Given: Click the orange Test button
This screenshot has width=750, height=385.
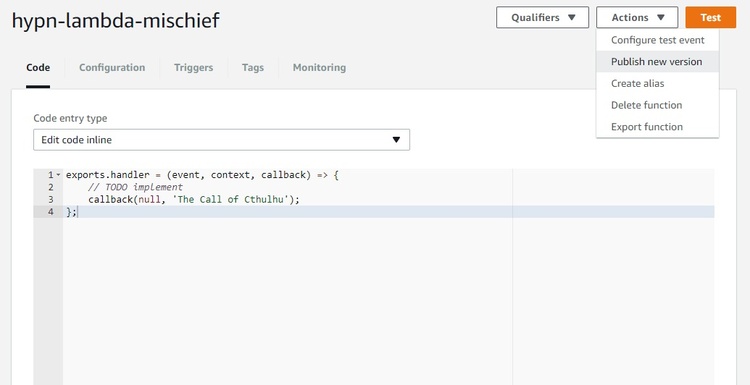Looking at the screenshot, I should tap(711, 18).
